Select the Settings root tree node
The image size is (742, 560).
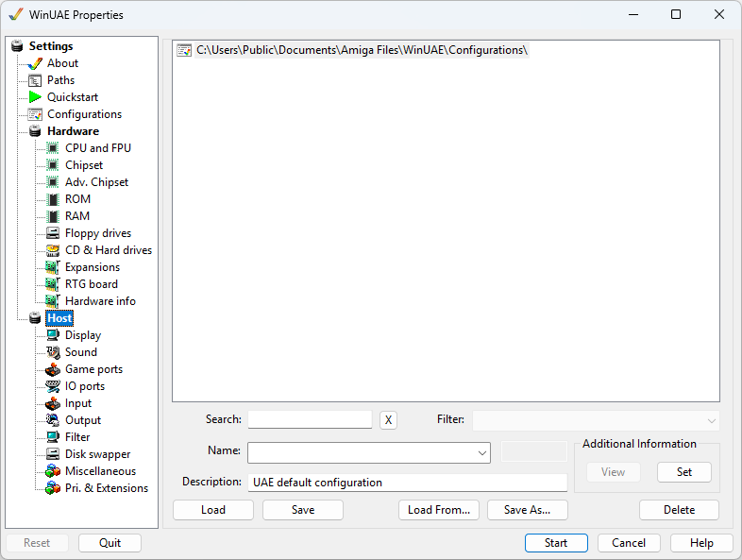[x=51, y=46]
